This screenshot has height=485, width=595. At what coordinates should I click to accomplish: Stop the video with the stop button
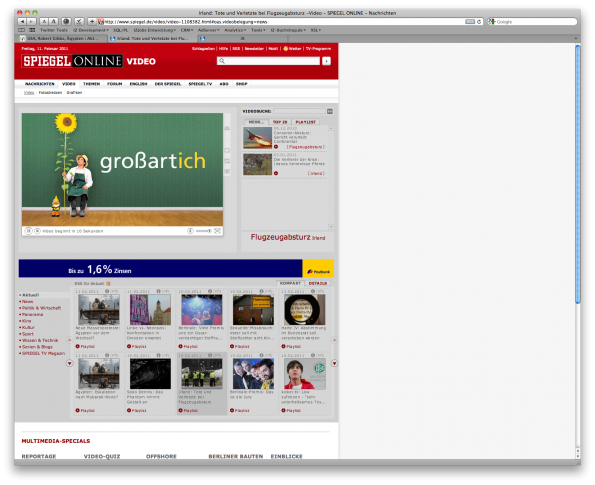click(38, 231)
